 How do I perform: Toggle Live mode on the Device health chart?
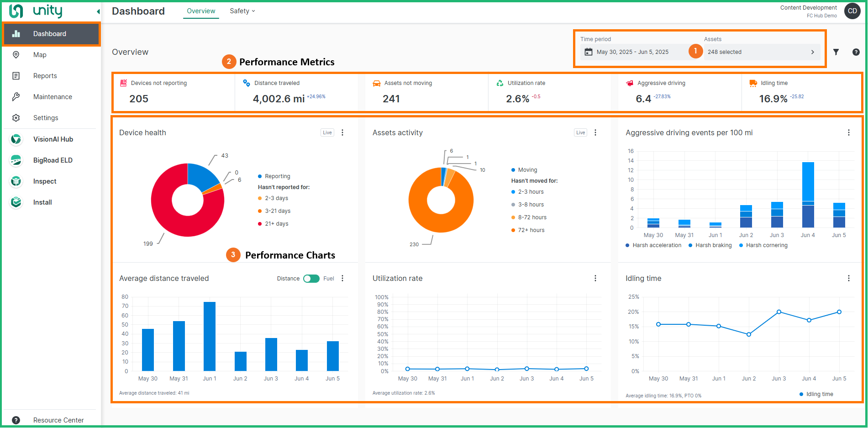tap(327, 132)
